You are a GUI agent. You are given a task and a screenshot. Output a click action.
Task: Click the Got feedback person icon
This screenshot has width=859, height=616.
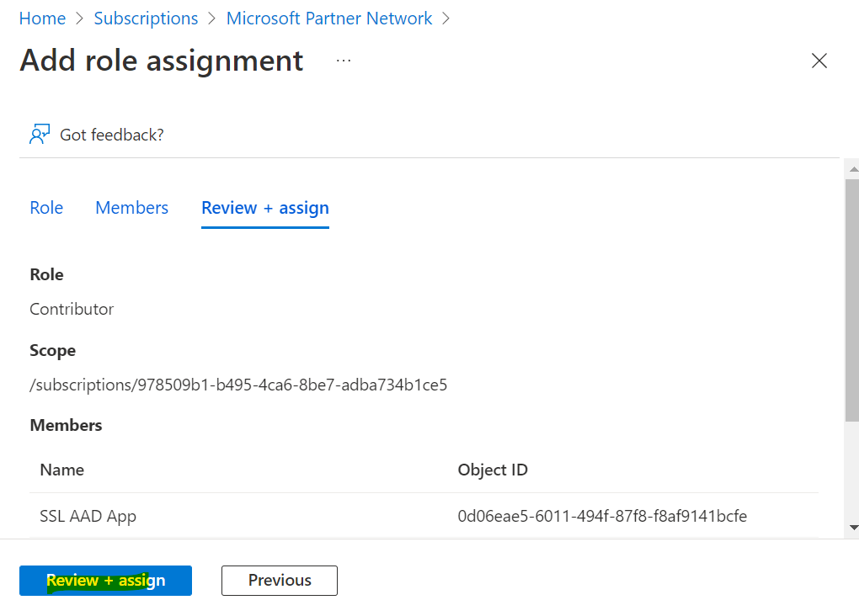pos(40,134)
